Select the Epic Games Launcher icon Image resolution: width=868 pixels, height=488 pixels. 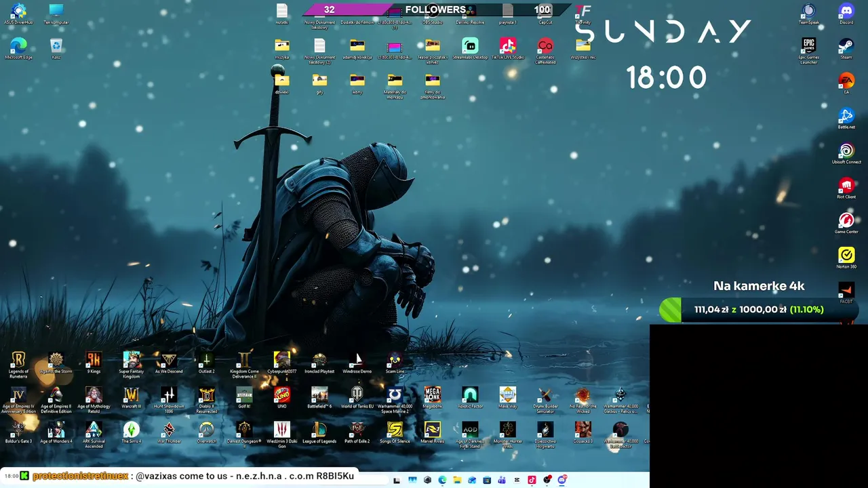point(808,50)
